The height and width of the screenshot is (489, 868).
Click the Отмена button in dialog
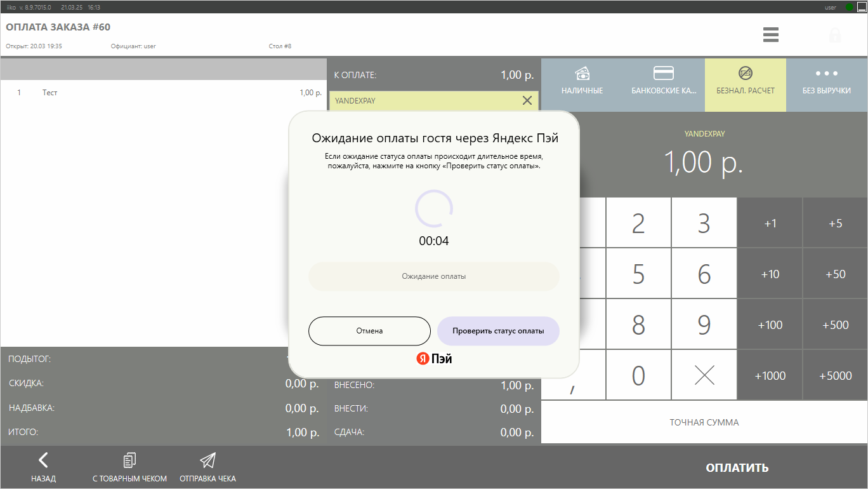pyautogui.click(x=369, y=331)
